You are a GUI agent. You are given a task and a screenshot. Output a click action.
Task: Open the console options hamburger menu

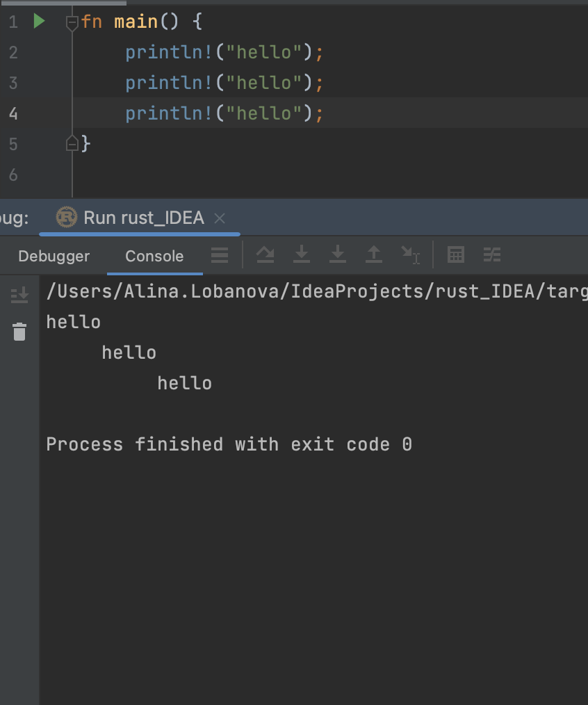click(x=220, y=254)
